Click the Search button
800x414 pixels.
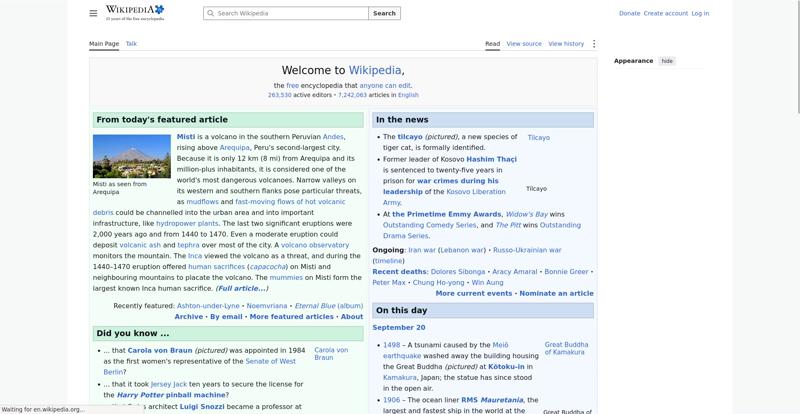coord(384,13)
